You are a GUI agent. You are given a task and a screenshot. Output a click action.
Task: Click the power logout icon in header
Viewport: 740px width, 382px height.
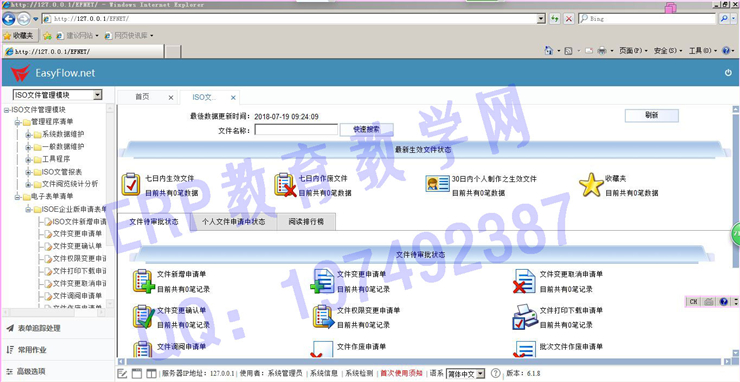pyautogui.click(x=728, y=73)
